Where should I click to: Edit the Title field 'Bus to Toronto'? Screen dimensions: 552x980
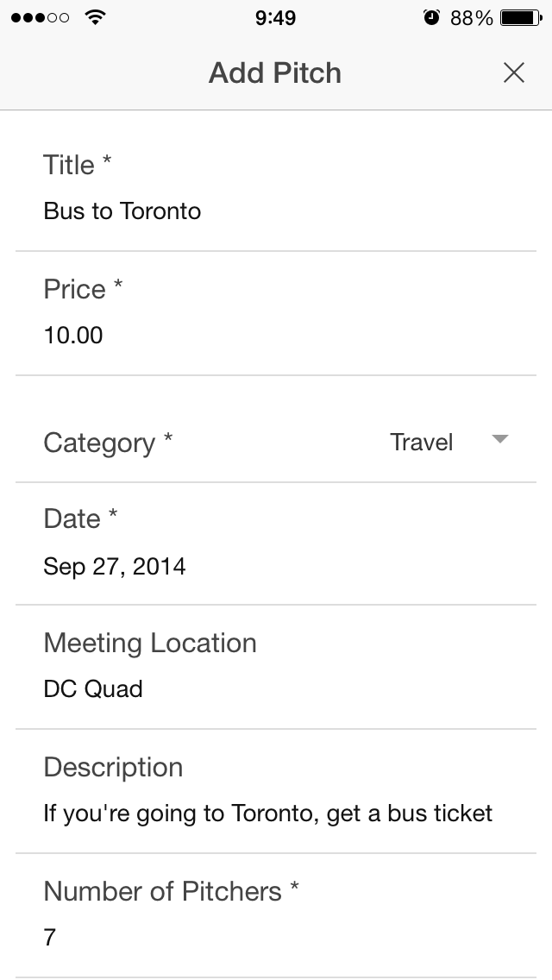click(276, 211)
